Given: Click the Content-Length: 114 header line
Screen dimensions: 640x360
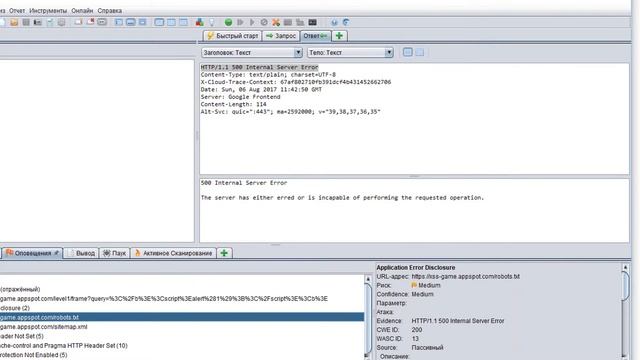Looking at the screenshot, I should click(x=233, y=104).
